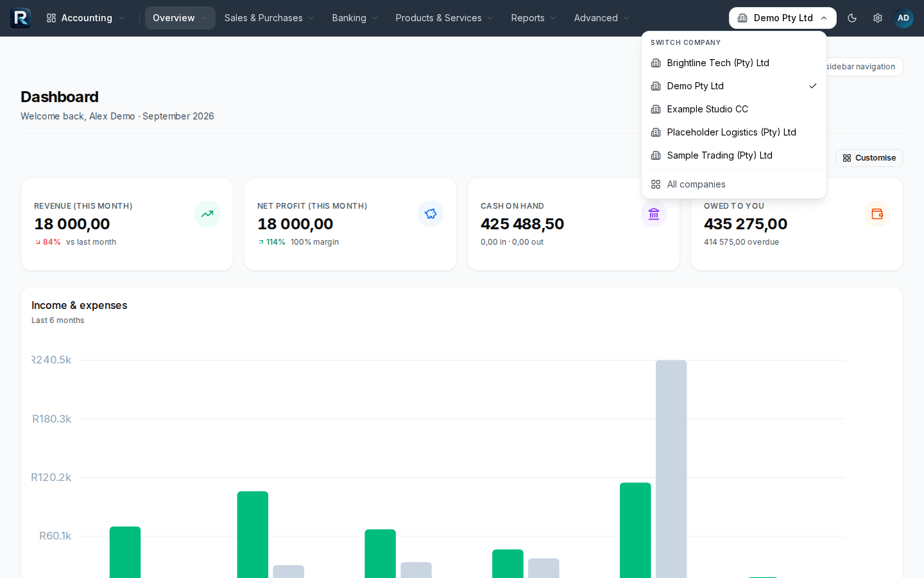Click the owed to you wallet icon

(877, 214)
